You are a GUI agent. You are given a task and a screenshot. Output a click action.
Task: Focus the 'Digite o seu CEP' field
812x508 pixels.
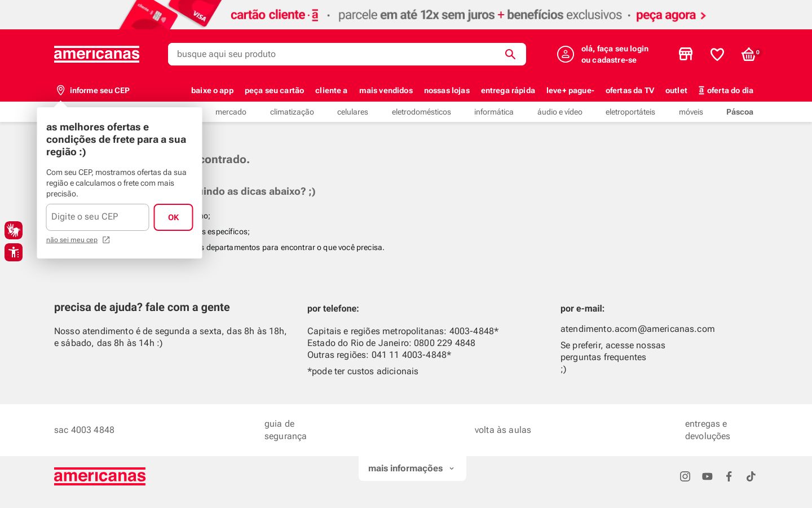(98, 217)
